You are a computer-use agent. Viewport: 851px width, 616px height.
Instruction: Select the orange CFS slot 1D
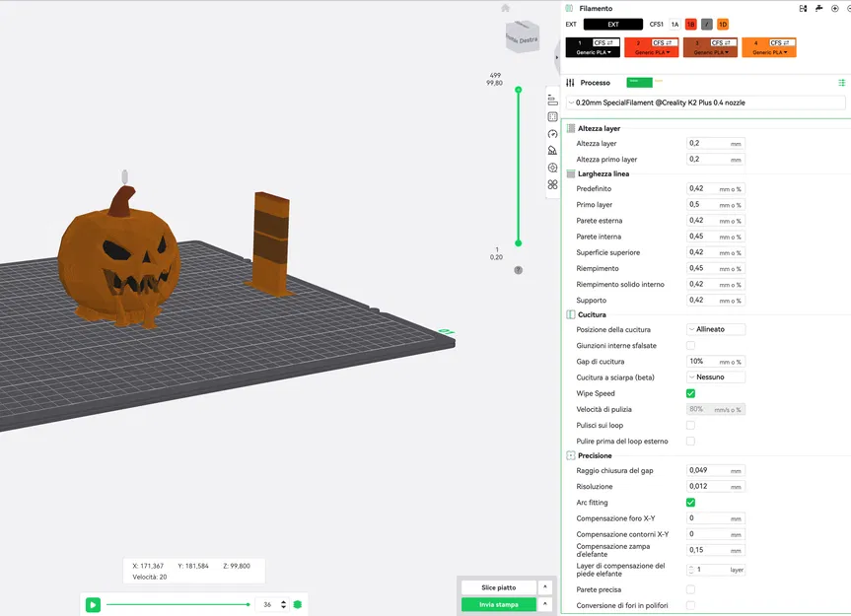[723, 25]
